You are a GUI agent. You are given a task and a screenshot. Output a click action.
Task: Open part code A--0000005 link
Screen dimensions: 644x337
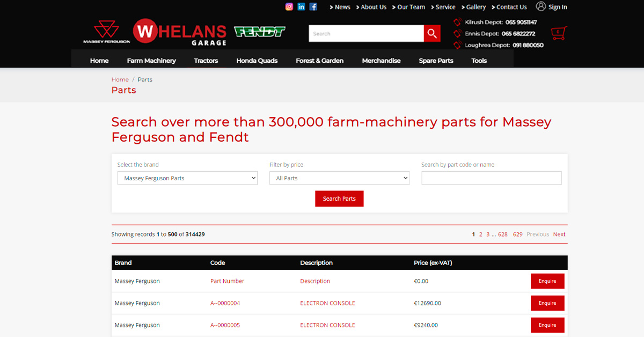[225, 325]
